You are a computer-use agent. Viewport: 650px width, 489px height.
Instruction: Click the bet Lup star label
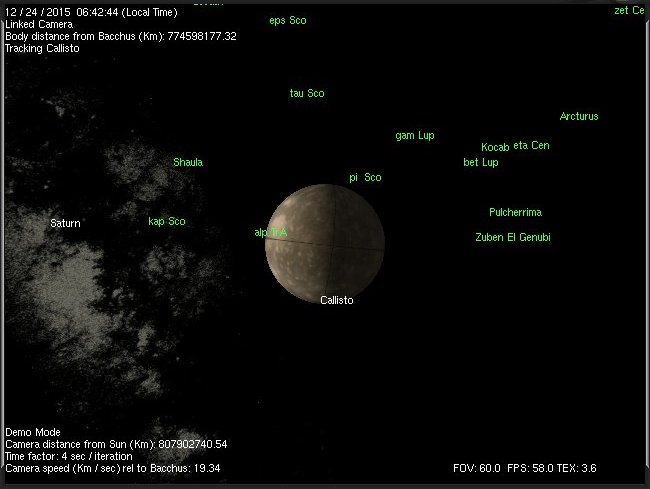(x=480, y=162)
